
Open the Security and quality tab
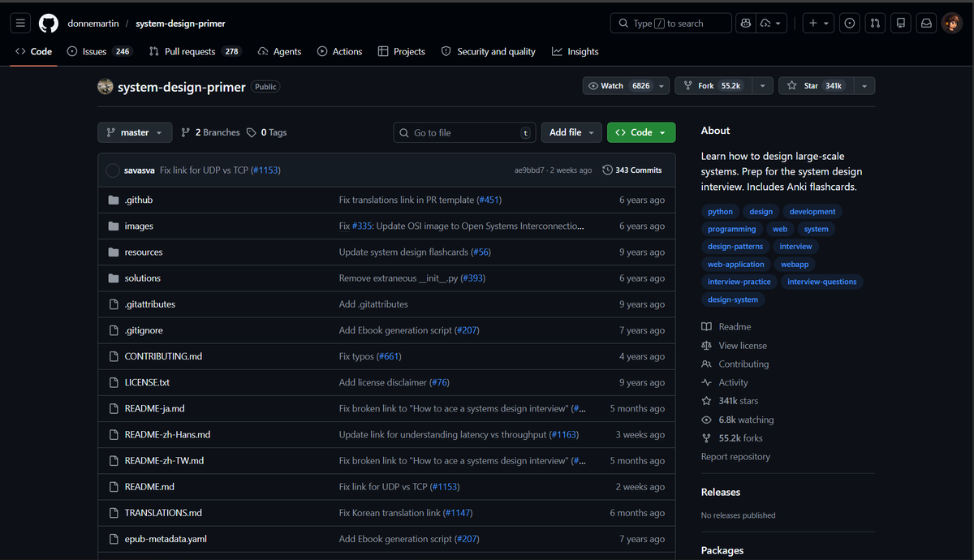488,51
